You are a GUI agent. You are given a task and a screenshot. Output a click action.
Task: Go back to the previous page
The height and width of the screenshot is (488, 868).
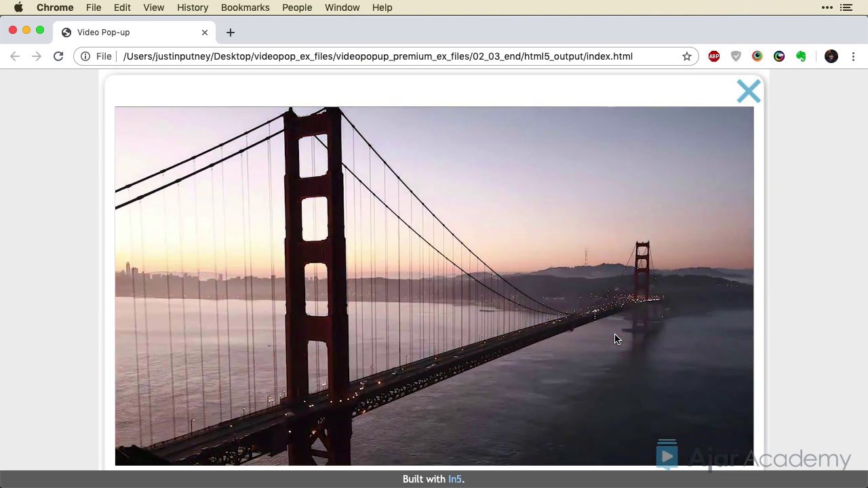(x=15, y=56)
